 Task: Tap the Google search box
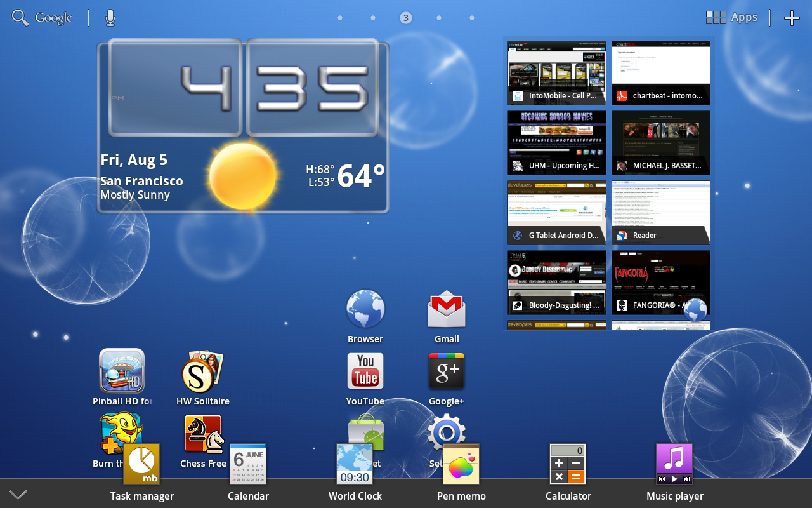(43, 18)
